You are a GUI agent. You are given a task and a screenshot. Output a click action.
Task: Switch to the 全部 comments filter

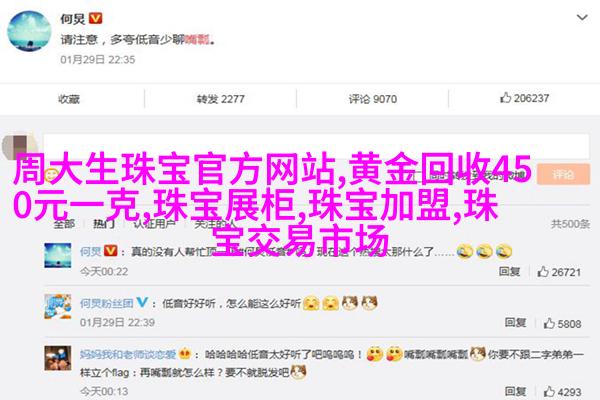click(x=64, y=224)
